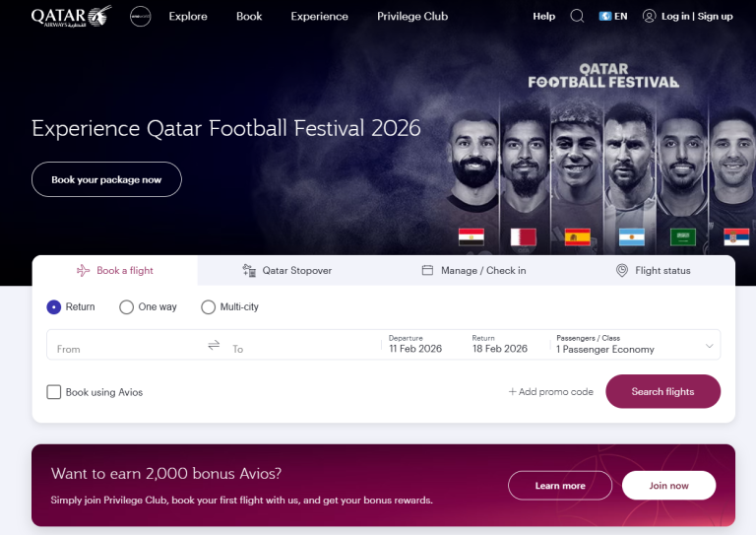This screenshot has height=535, width=756.
Task: Open the Departure date picker
Action: 420,345
